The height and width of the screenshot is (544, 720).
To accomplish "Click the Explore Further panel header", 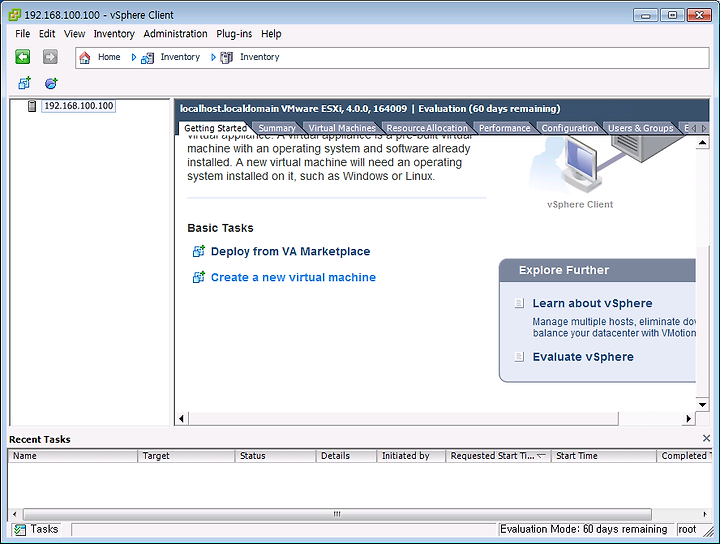I will pos(597,270).
